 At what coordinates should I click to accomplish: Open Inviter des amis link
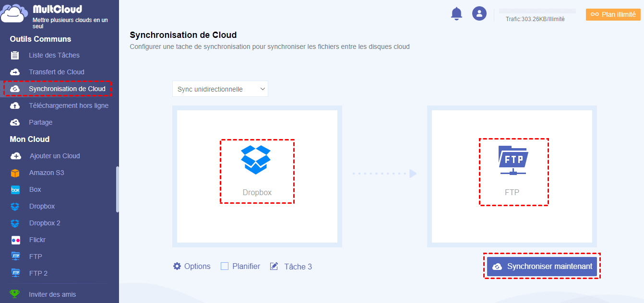point(52,294)
